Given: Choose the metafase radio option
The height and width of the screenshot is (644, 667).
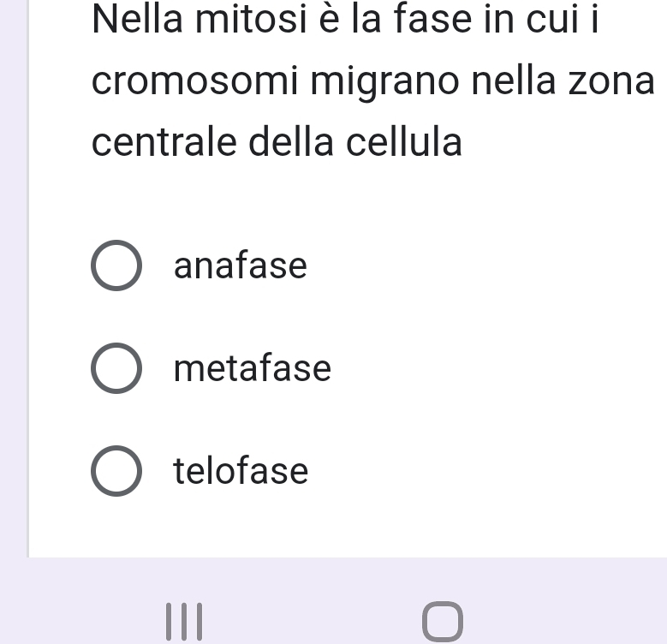Looking at the screenshot, I should 116,368.
